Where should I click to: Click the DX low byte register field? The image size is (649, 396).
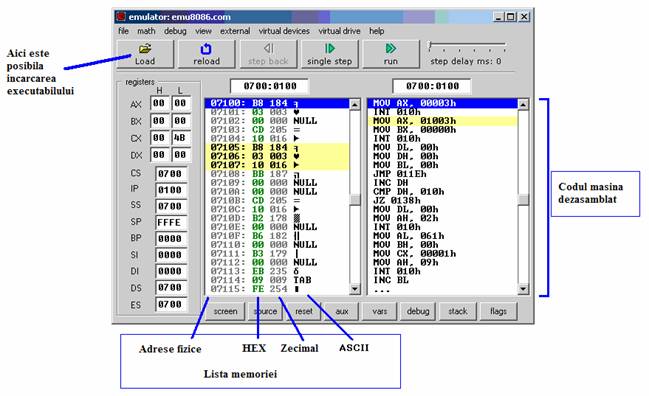coord(180,155)
